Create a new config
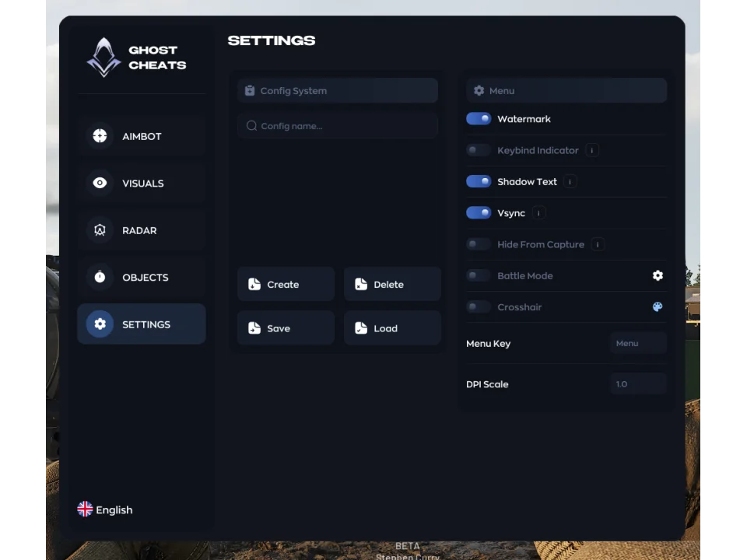 click(x=286, y=285)
